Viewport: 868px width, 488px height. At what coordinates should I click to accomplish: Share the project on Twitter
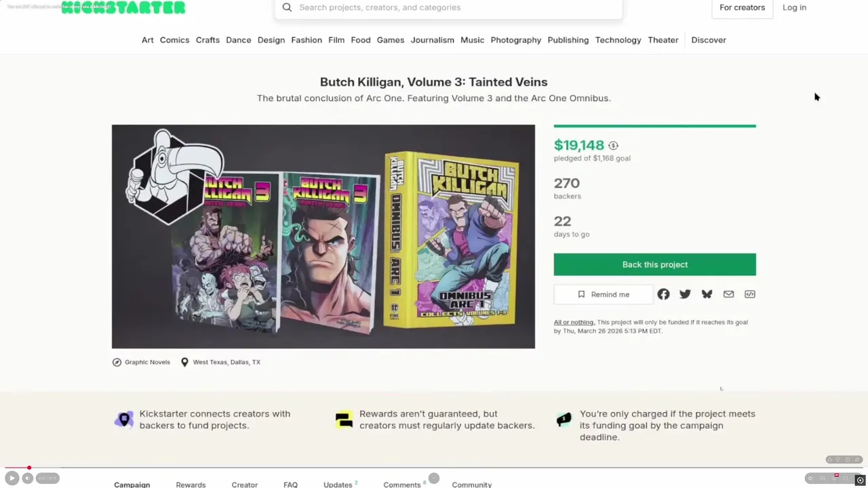pyautogui.click(x=685, y=294)
